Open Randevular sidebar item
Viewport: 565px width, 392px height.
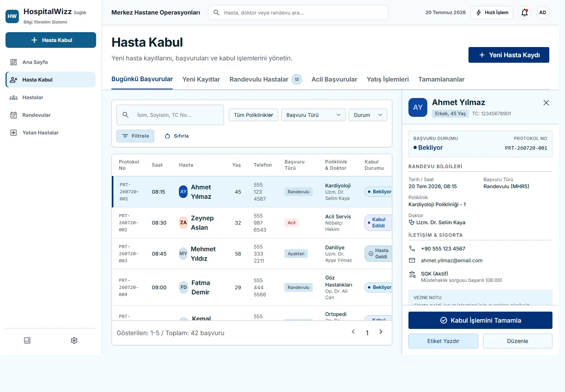(51, 115)
